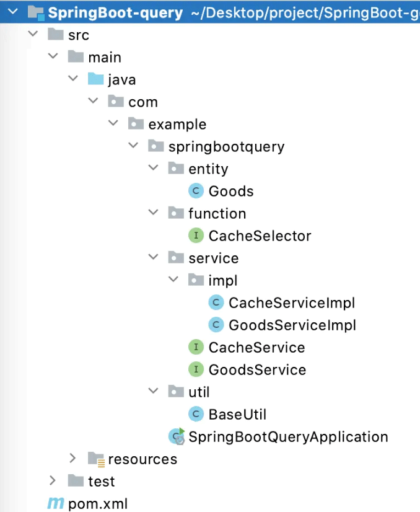
Task: Collapse the entity package
Action: click(x=153, y=169)
